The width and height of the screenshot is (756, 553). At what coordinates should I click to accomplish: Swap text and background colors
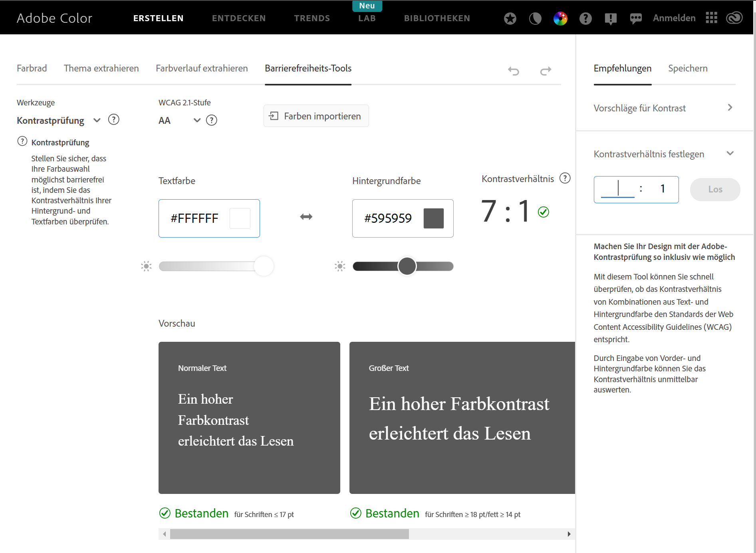coord(306,217)
